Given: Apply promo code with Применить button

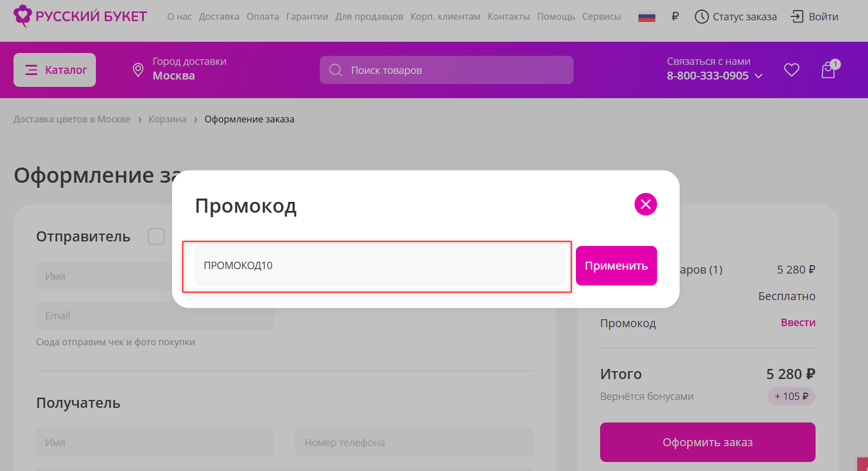Looking at the screenshot, I should coord(616,265).
